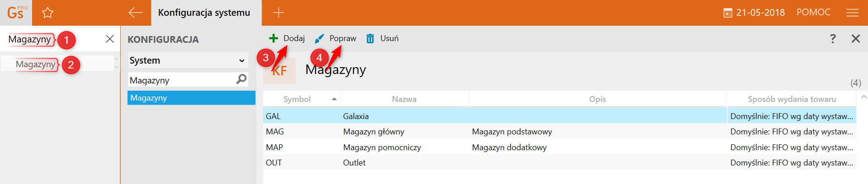
Task: Open the POMOC menu
Action: 813,12
